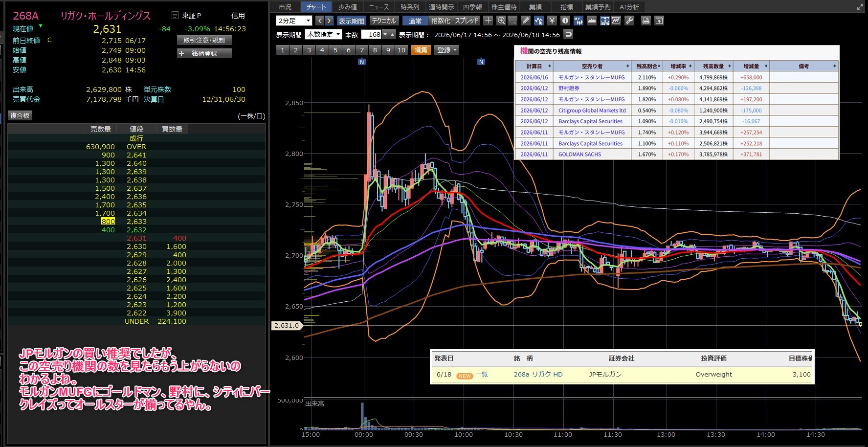Switch to 市況 tab
The width and height of the screenshot is (868, 447).
(285, 7)
